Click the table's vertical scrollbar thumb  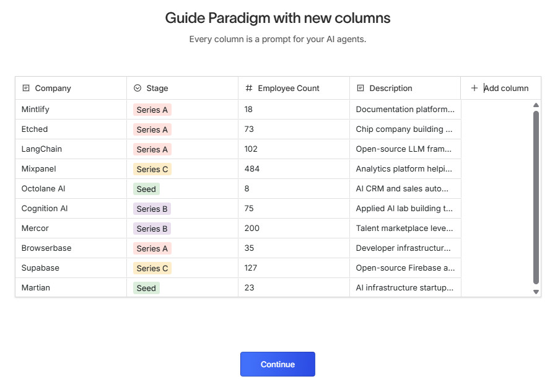point(536,197)
